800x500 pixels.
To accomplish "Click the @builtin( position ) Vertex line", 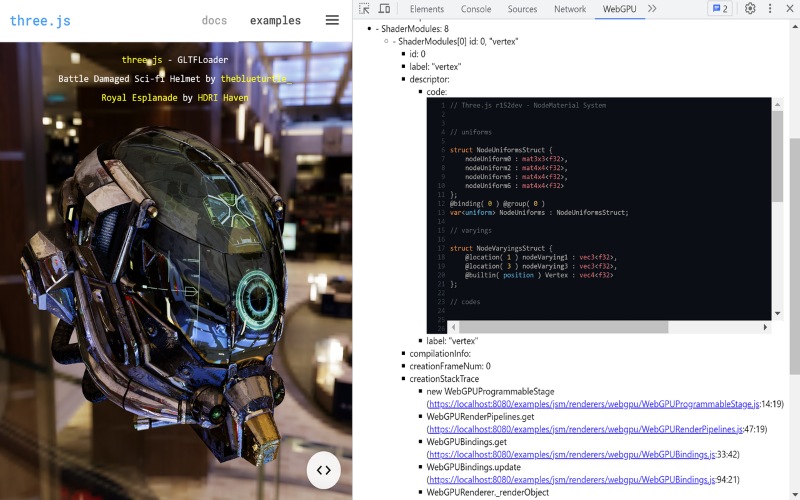I will coord(539,275).
